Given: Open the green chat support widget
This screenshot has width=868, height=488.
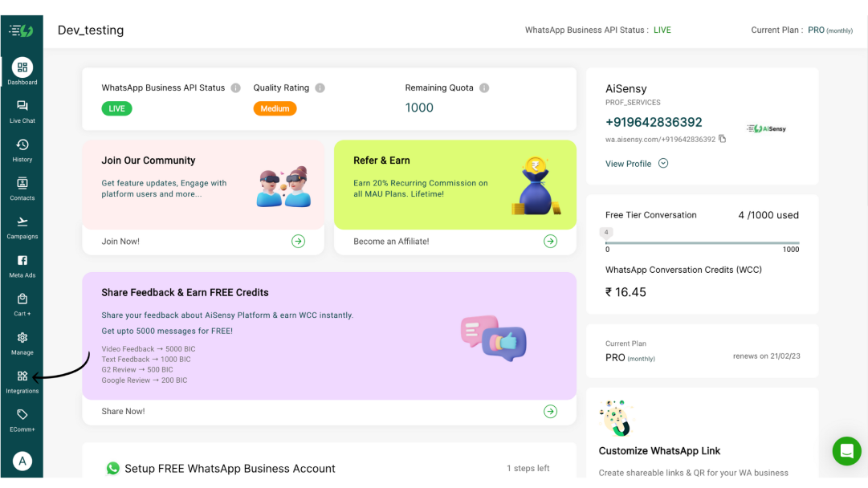Looking at the screenshot, I should tap(846, 451).
